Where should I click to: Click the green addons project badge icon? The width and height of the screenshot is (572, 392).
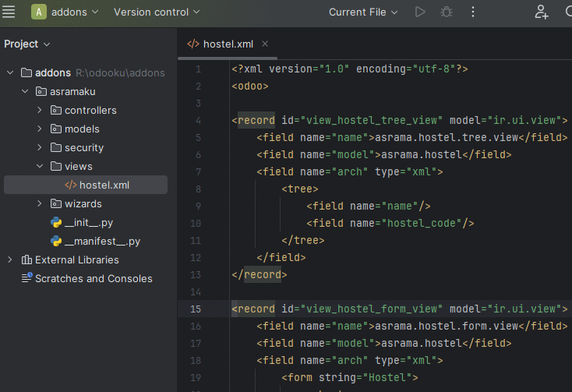[x=39, y=12]
